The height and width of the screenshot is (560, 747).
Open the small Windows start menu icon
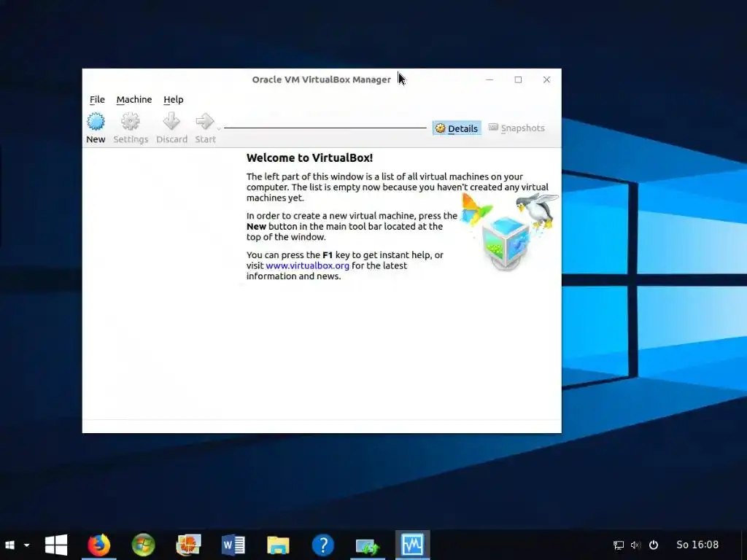9,545
